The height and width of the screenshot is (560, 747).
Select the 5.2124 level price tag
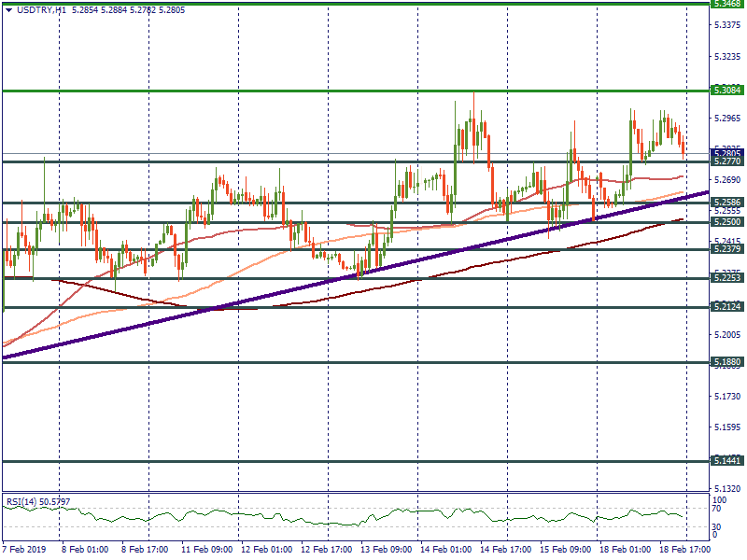tap(727, 307)
